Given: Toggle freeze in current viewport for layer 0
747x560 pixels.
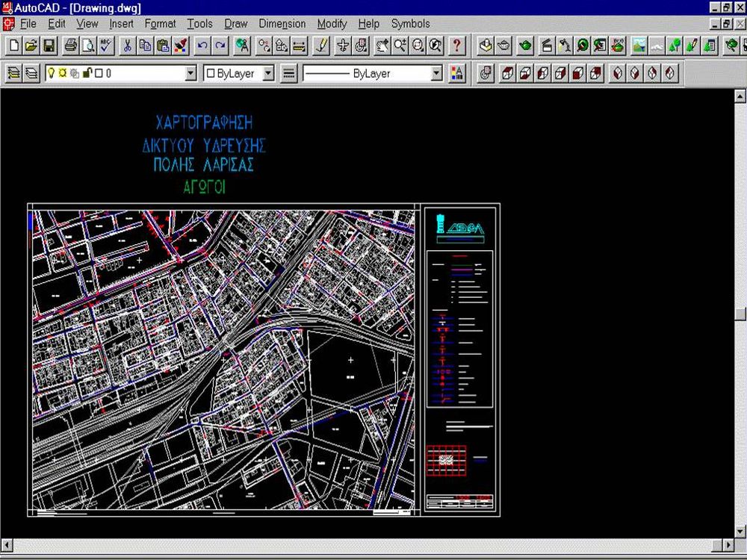Looking at the screenshot, I should [74, 73].
